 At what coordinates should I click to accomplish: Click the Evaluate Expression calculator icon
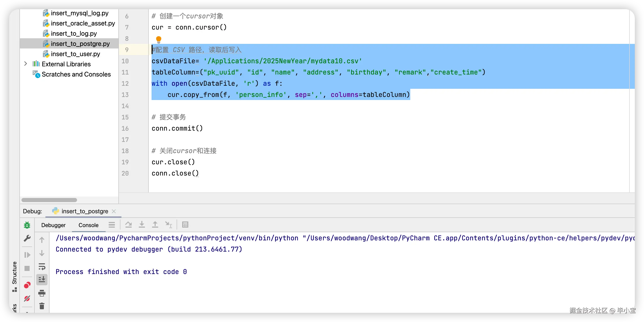[185, 225]
